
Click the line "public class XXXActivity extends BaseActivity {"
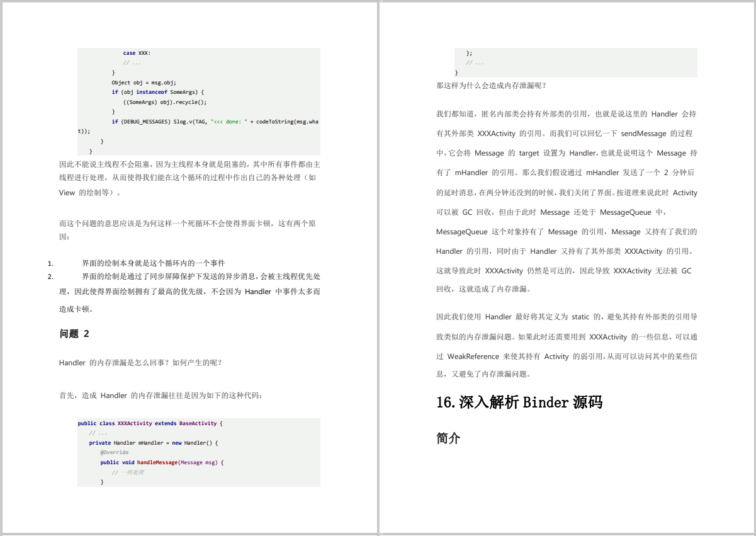[150, 423]
